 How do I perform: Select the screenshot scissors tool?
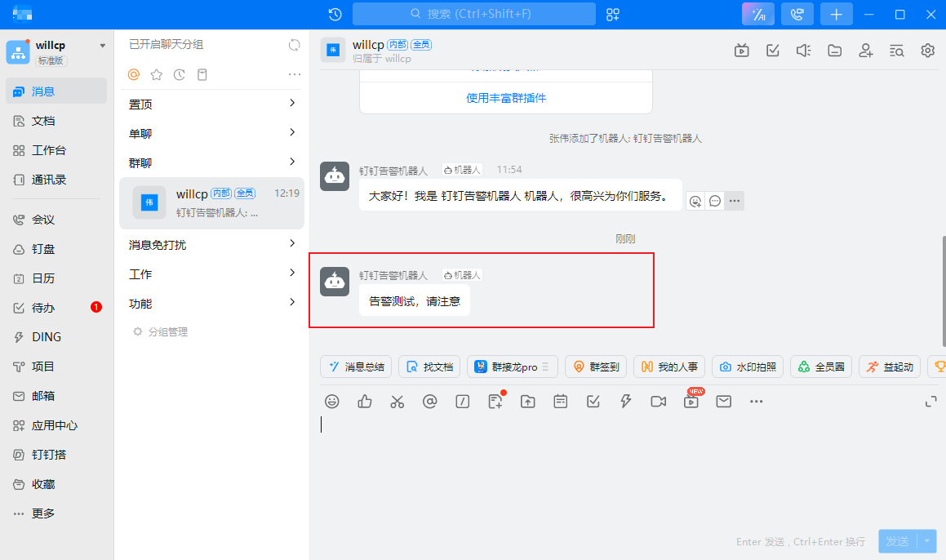(x=397, y=402)
